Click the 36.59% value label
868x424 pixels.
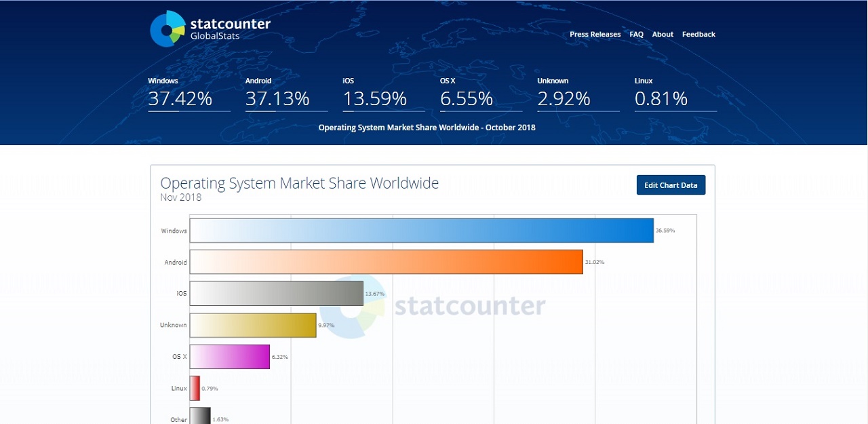[665, 231]
